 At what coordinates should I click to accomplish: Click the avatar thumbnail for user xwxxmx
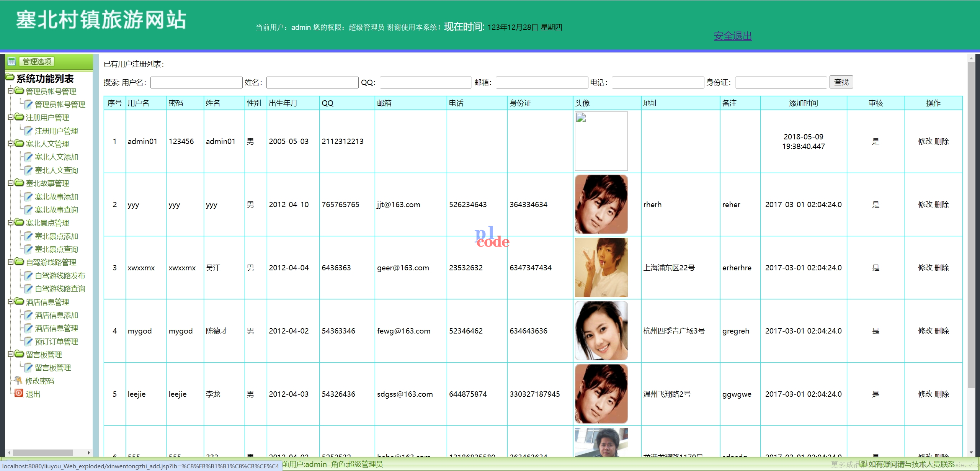pyautogui.click(x=601, y=268)
